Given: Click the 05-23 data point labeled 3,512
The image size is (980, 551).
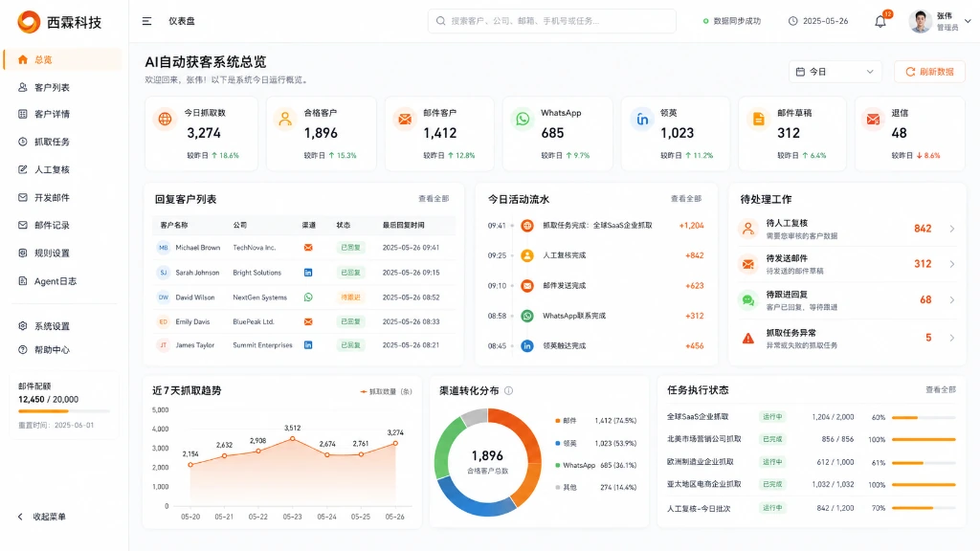Looking at the screenshot, I should (292, 439).
